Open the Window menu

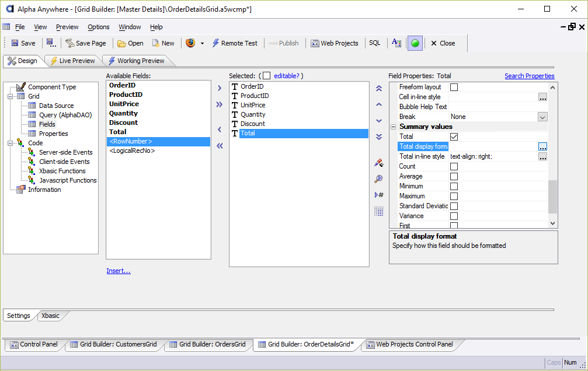click(130, 27)
